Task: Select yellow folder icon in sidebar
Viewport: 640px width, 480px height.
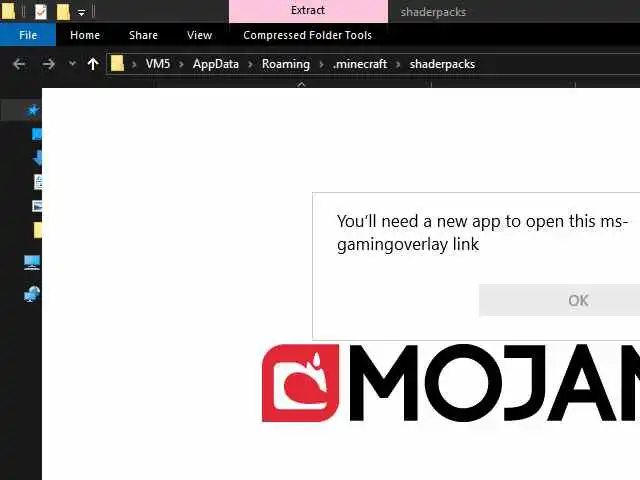Action: tap(38, 230)
